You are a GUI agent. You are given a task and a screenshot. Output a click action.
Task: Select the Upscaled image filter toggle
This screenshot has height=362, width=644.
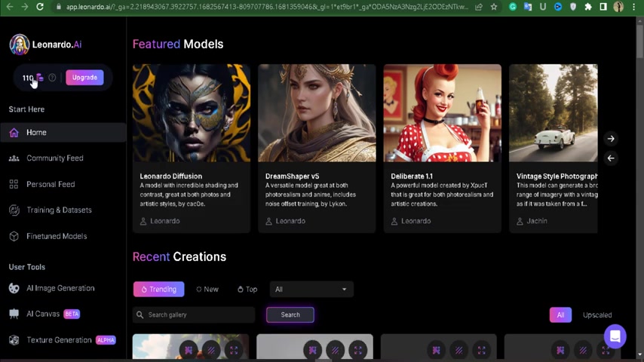[597, 315]
